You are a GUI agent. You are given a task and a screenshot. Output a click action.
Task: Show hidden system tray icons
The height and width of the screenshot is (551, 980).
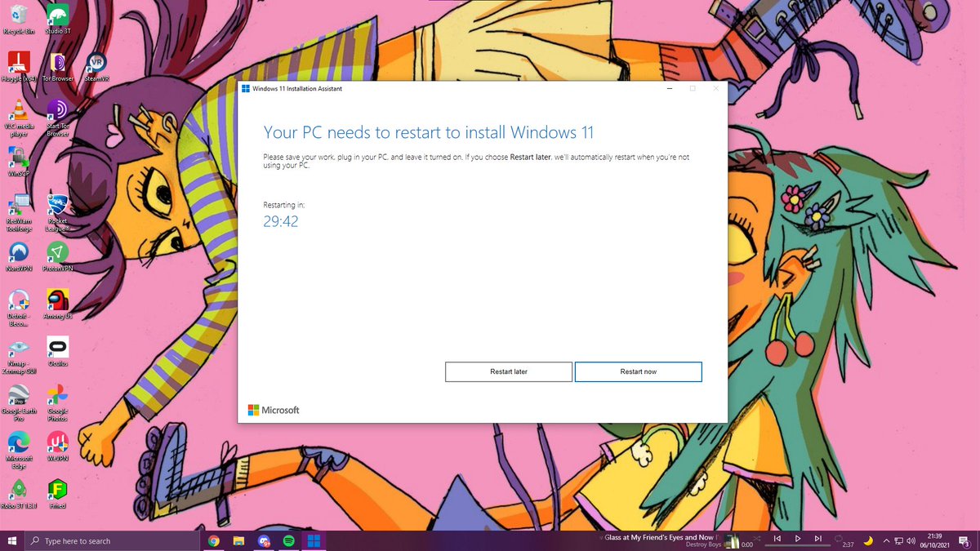point(886,540)
